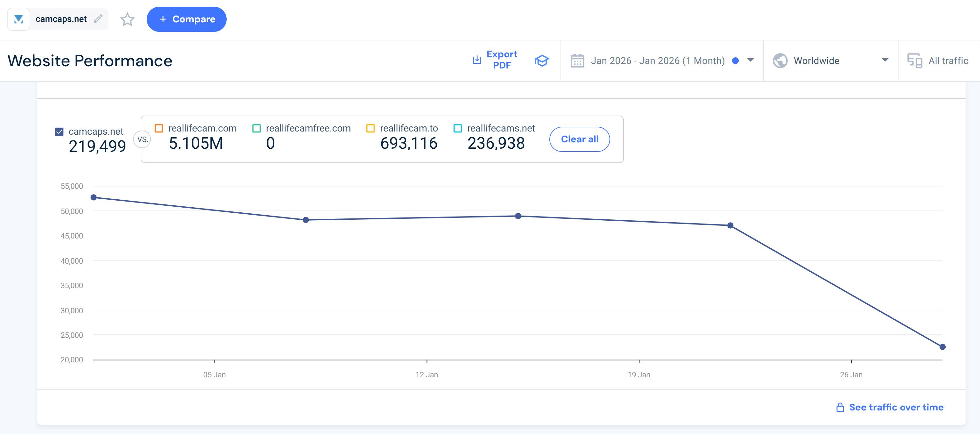Expand the Jan 2026 date range dropdown
The width and height of the screenshot is (980, 434).
pos(750,60)
